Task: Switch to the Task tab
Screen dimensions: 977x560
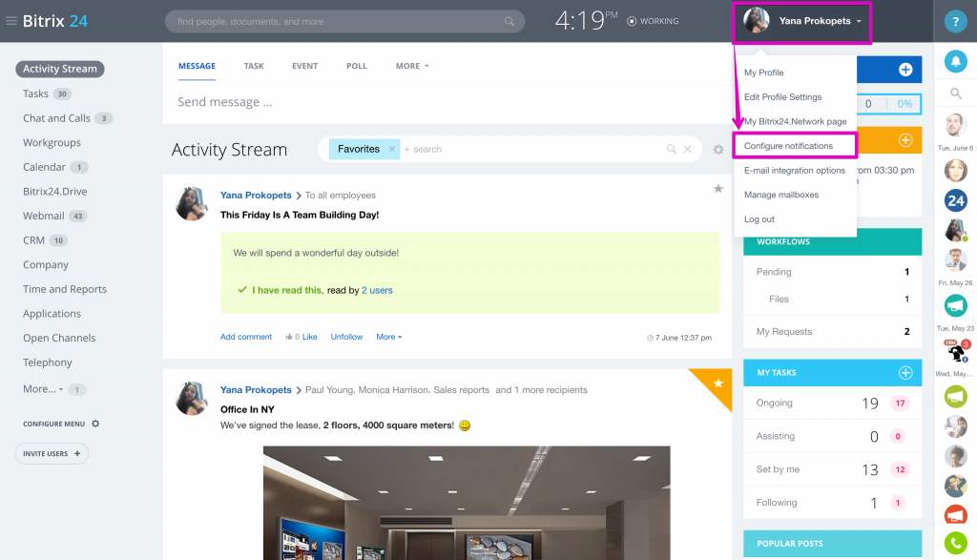Action: (254, 66)
